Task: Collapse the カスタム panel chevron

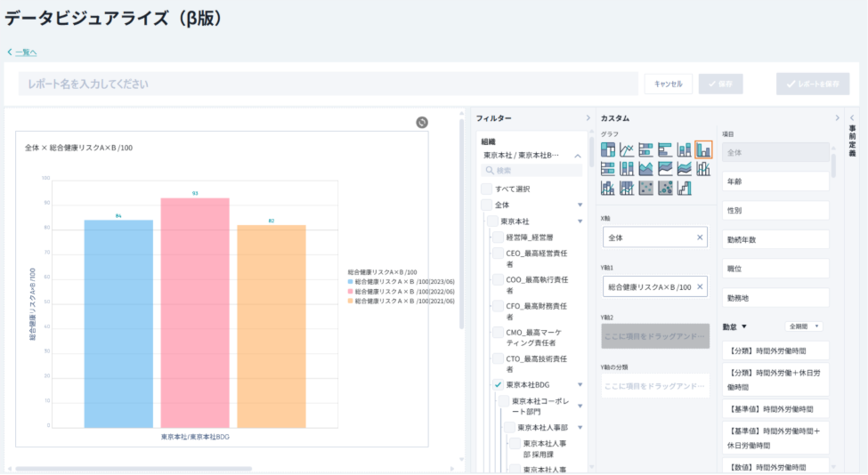Action: tap(837, 117)
